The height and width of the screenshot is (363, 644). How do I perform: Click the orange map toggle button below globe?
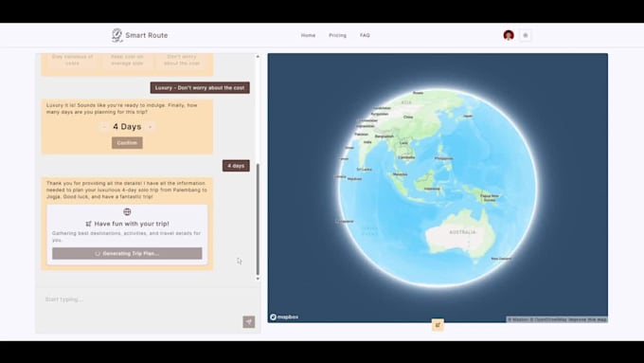coord(438,325)
